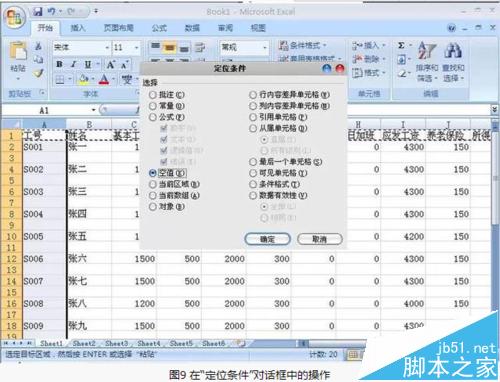Open the 数据 ribbon tab
500x382 pixels.
[x=192, y=28]
